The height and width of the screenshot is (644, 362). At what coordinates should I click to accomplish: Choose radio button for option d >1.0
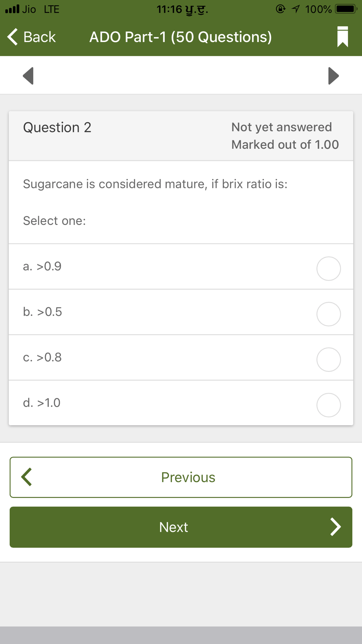click(329, 405)
